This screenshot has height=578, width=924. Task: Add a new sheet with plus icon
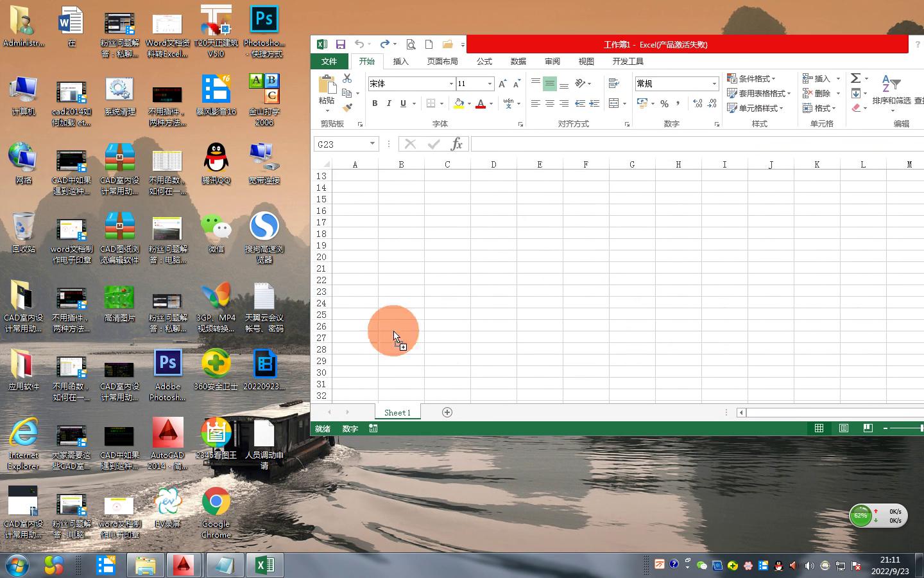(447, 412)
